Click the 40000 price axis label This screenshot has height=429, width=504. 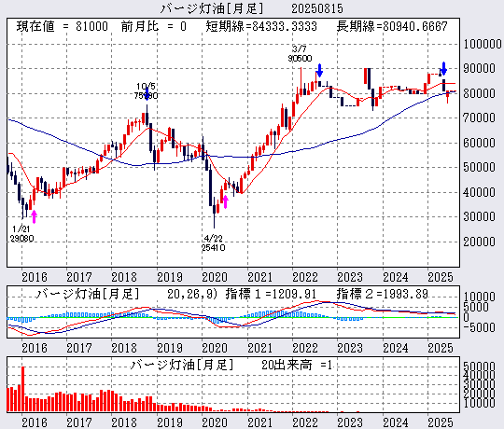479,192
